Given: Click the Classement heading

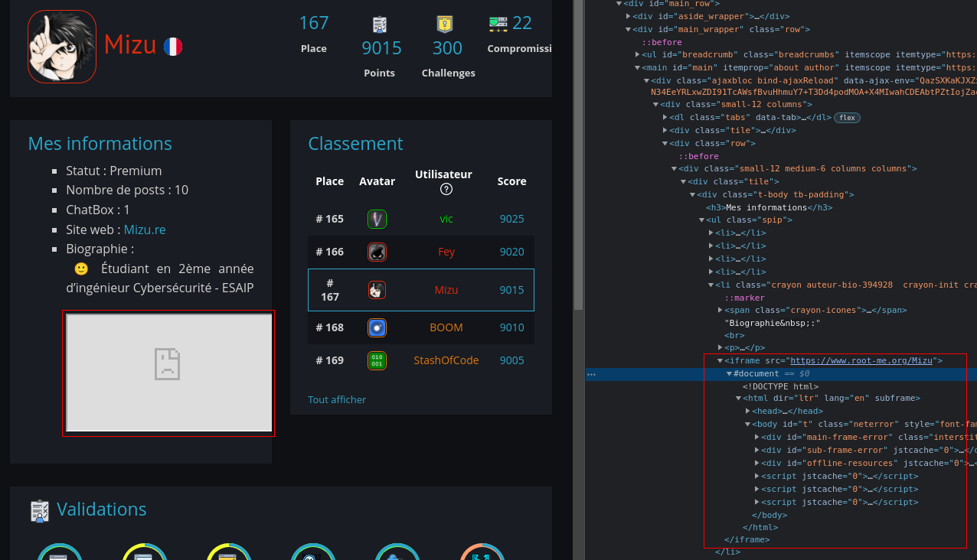Looking at the screenshot, I should click(355, 144).
